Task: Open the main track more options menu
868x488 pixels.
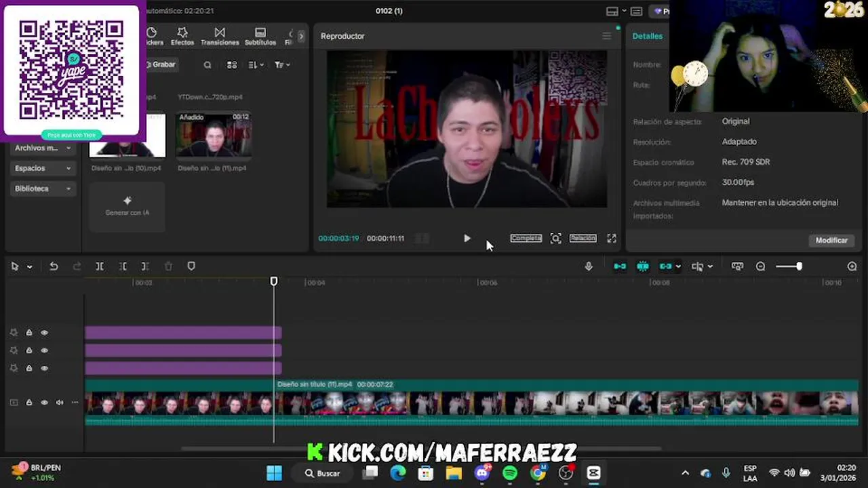Action: pos(75,403)
